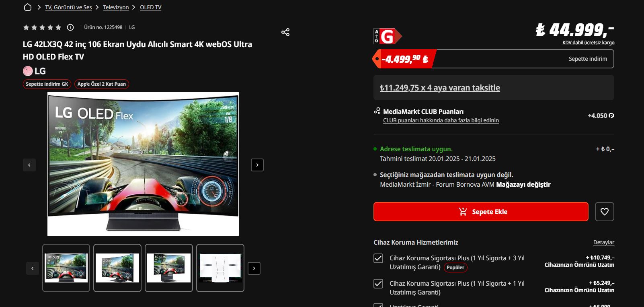Open TV, Görüntü ve Ses breadcrumb
The height and width of the screenshot is (307, 644).
[x=68, y=7]
